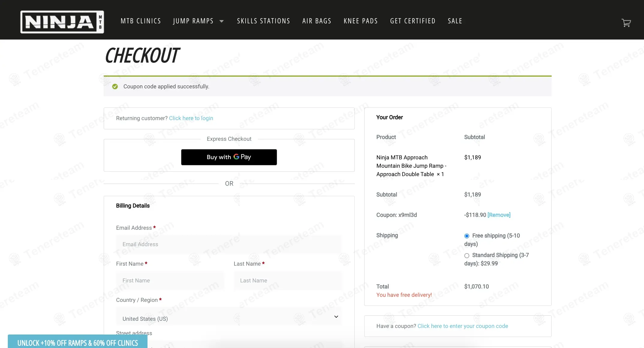Click here to enter your coupon code
The height and width of the screenshot is (348, 644).
pyautogui.click(x=463, y=326)
